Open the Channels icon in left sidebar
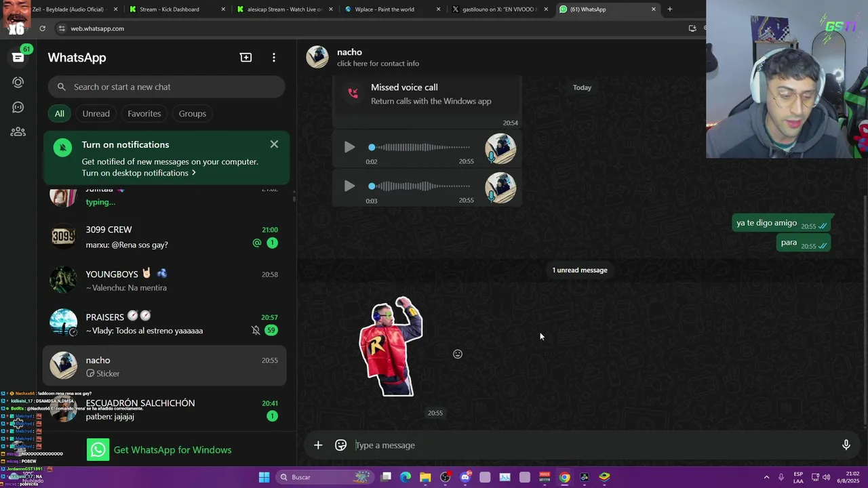The width and height of the screenshot is (868, 488). point(18,107)
